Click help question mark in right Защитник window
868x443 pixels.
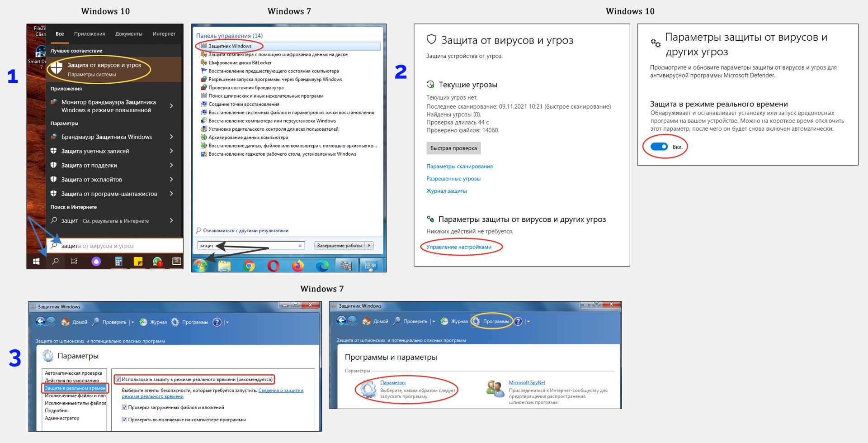[518, 321]
